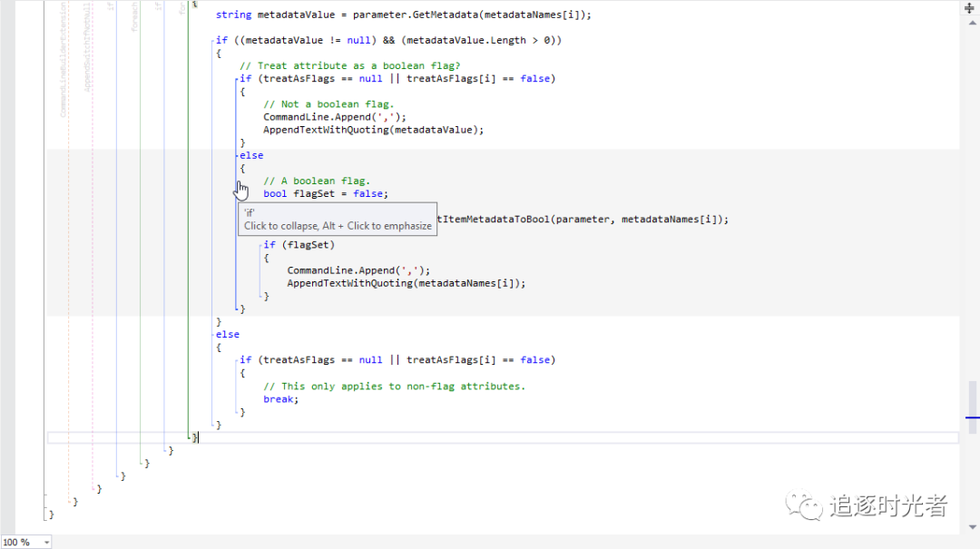Click the comment '// Treat attribute as a boolean flag?'

349,65
